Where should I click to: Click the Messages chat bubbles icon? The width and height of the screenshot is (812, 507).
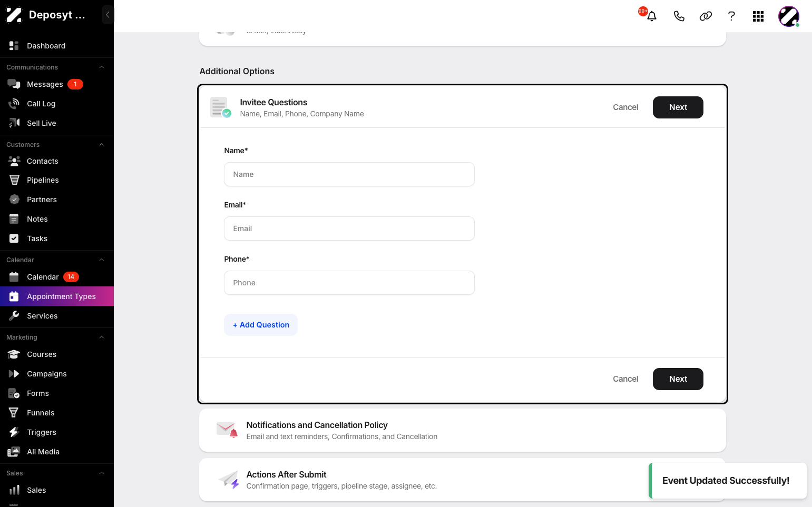coord(14,84)
